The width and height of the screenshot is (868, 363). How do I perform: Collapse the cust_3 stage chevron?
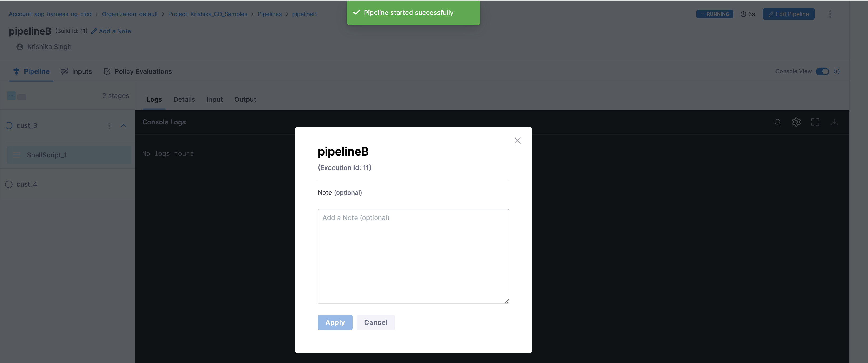pos(124,126)
